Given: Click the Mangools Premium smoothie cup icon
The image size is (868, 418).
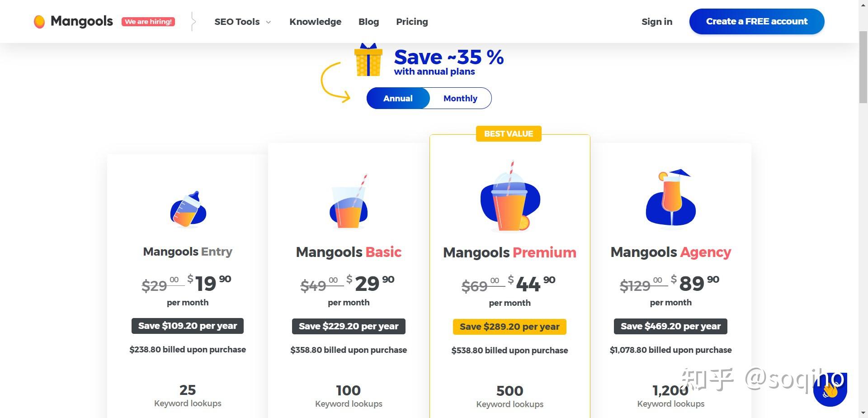Looking at the screenshot, I should [x=509, y=199].
